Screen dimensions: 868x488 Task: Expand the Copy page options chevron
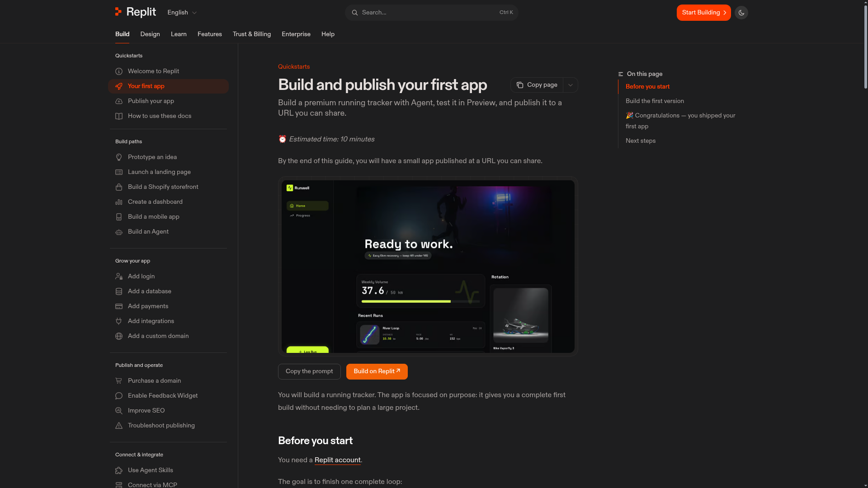571,85
